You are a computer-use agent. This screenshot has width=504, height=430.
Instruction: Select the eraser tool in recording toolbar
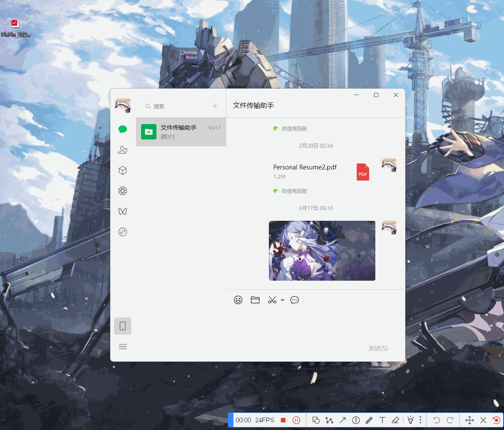395,420
